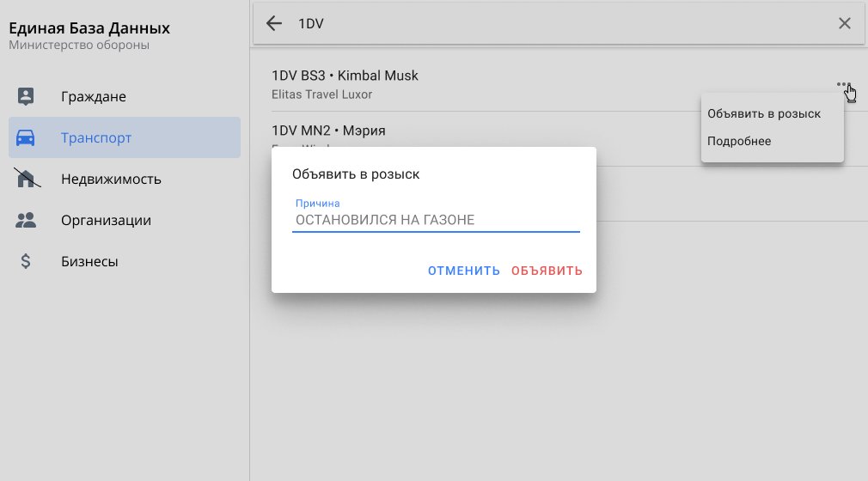Click the Бизнесы dollar sign icon

click(26, 261)
